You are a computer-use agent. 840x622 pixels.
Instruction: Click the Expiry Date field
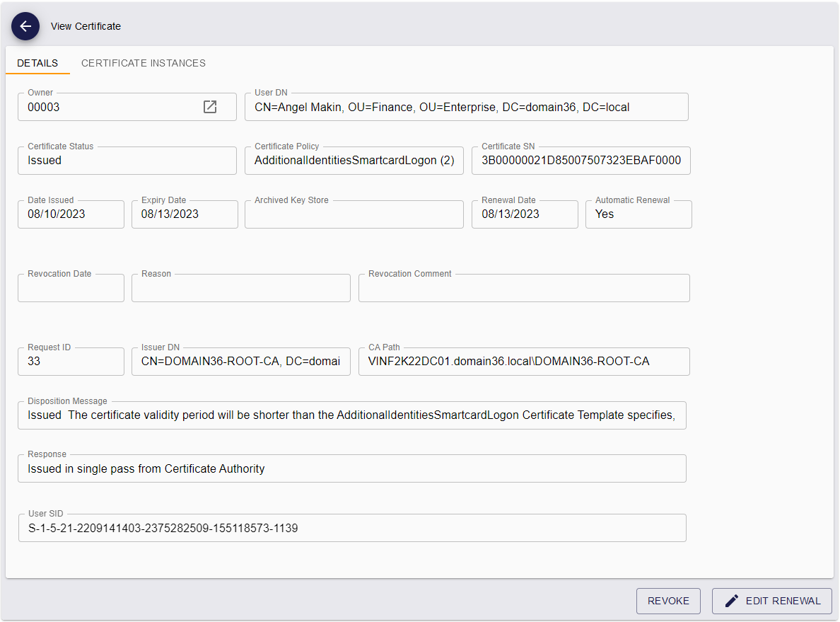pos(184,214)
